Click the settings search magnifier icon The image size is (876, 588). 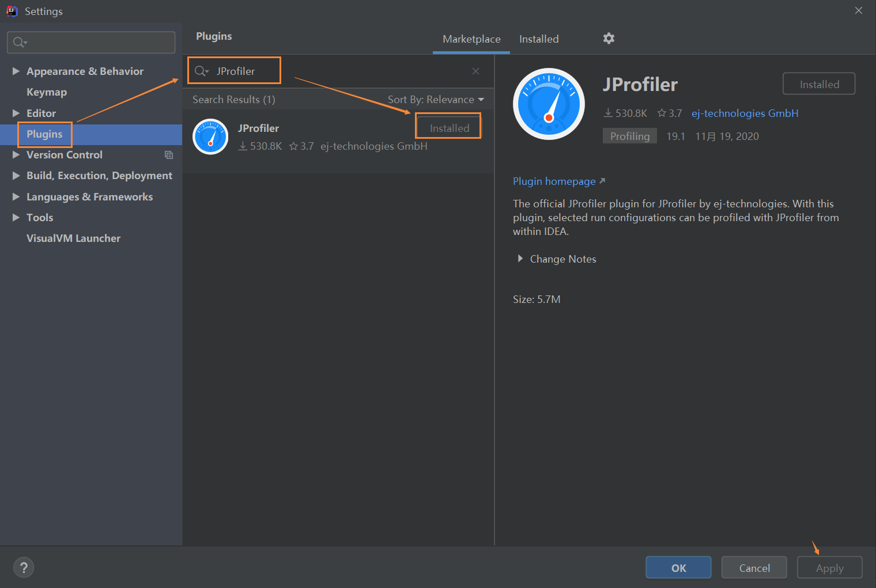click(20, 42)
